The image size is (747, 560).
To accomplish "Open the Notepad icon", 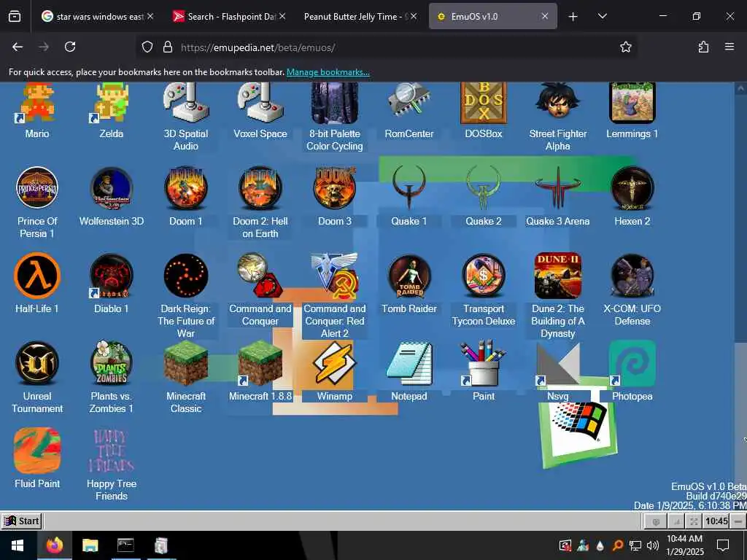I will [x=409, y=363].
